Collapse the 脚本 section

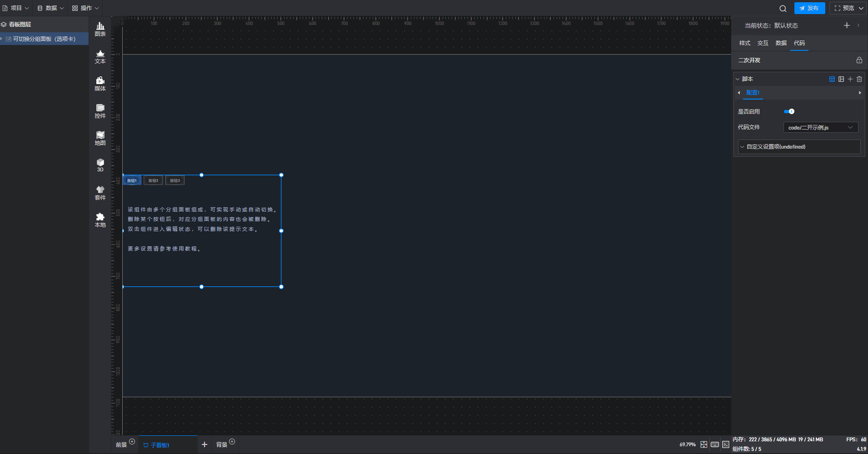738,79
